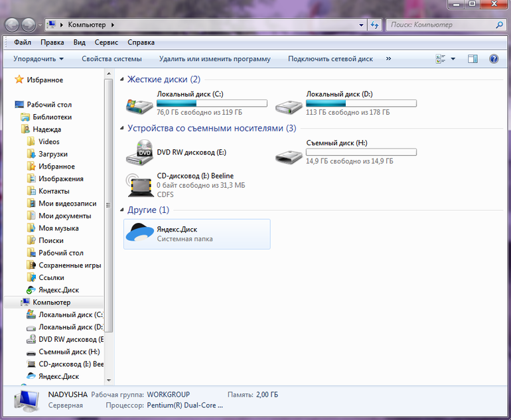511x420 pixels.
Task: Open Яндекс.Диск system folder icon
Action: pyautogui.click(x=139, y=234)
